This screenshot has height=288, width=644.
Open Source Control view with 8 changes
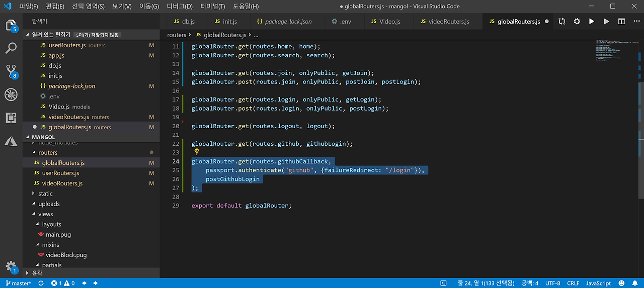click(x=11, y=71)
